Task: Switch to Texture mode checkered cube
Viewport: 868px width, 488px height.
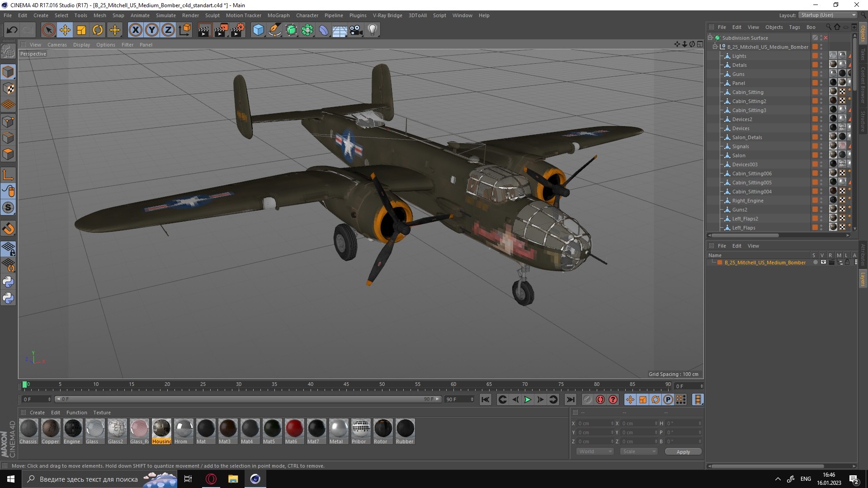Action: click(x=8, y=89)
